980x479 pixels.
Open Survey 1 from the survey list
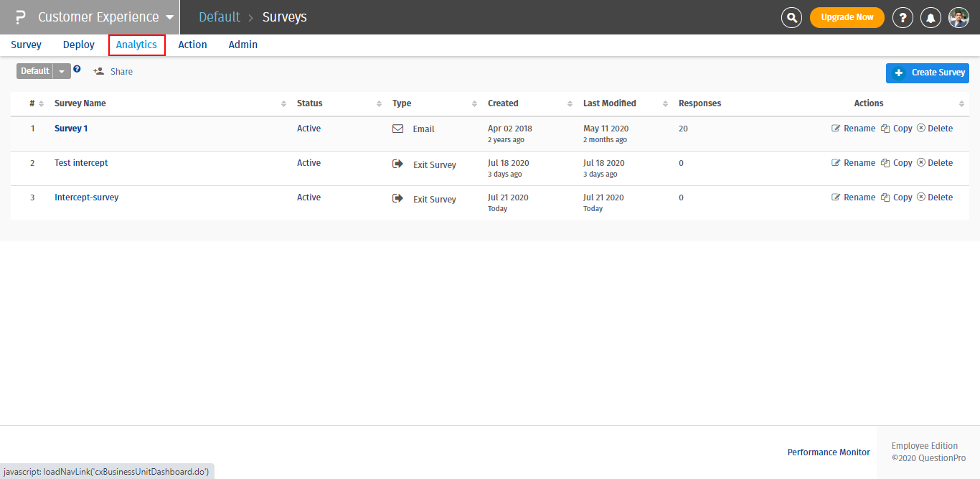pyautogui.click(x=70, y=128)
